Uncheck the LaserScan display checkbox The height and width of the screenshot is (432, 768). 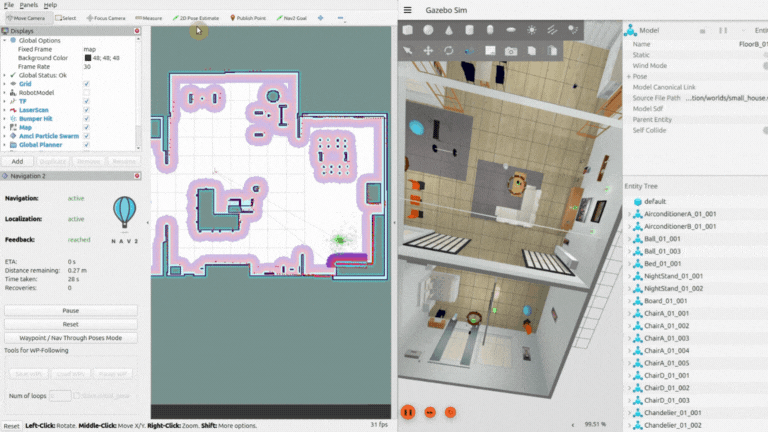[x=87, y=109]
